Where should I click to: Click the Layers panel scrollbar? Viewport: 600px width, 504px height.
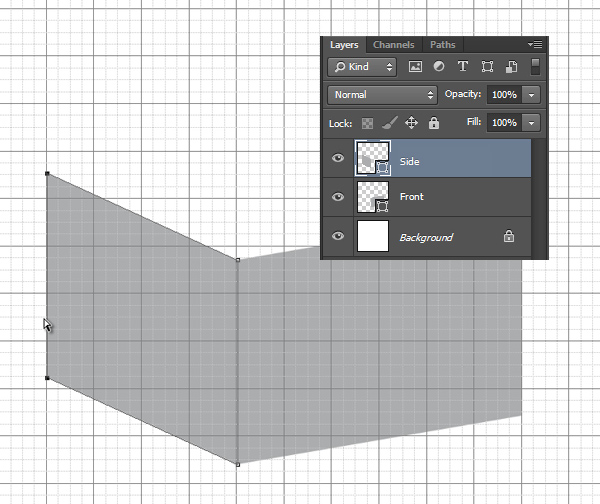tap(537, 198)
